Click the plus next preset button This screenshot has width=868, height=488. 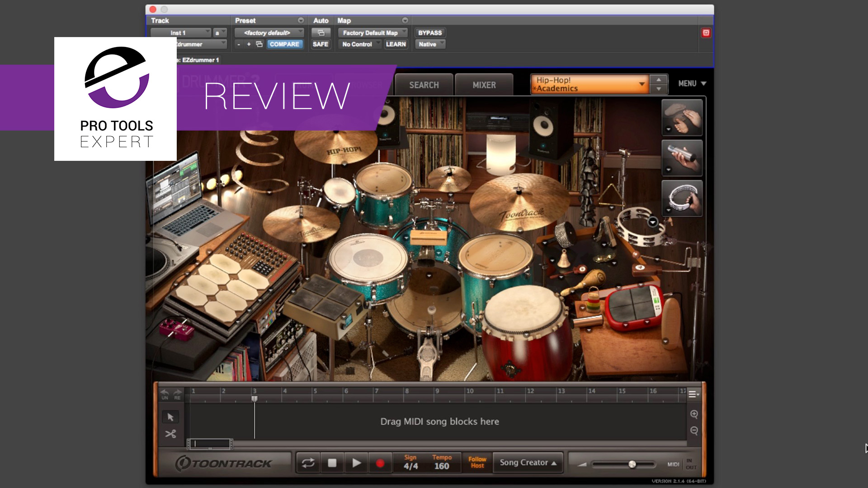coord(249,44)
